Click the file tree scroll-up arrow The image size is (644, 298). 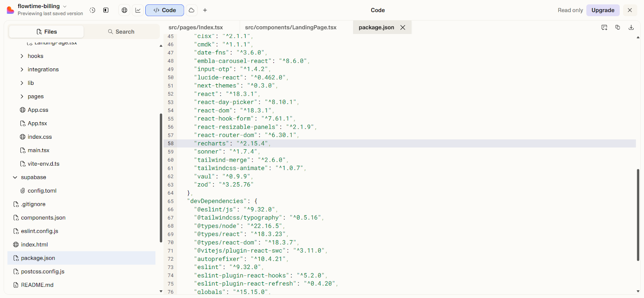pyautogui.click(x=161, y=46)
